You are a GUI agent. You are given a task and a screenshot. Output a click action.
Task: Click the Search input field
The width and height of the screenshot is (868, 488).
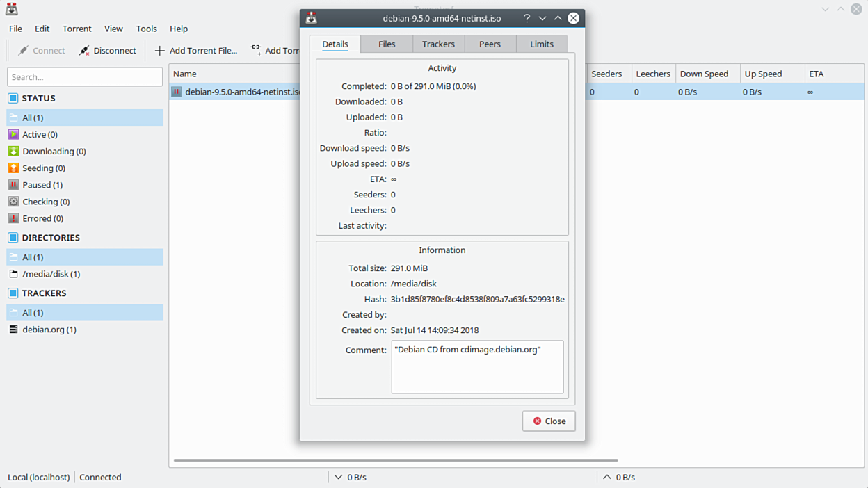[84, 76]
